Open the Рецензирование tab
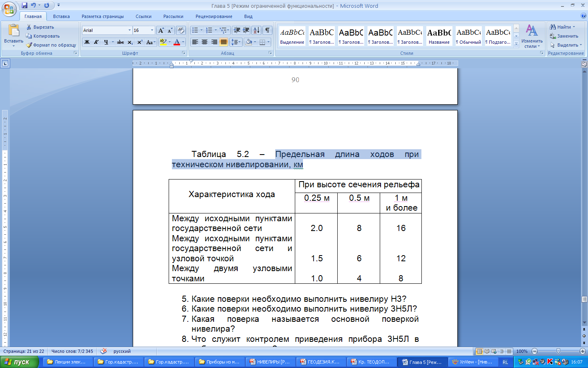Screen dimensions: 588x368 coord(214,16)
